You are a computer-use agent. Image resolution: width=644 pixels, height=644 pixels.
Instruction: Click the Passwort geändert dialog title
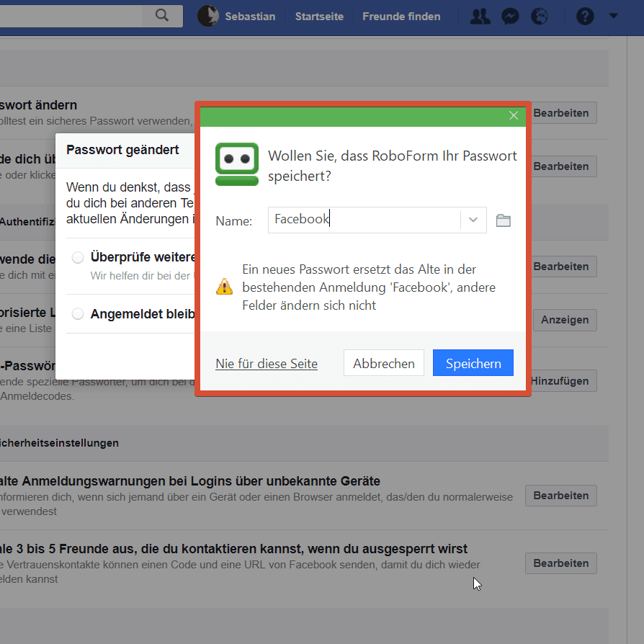(122, 150)
